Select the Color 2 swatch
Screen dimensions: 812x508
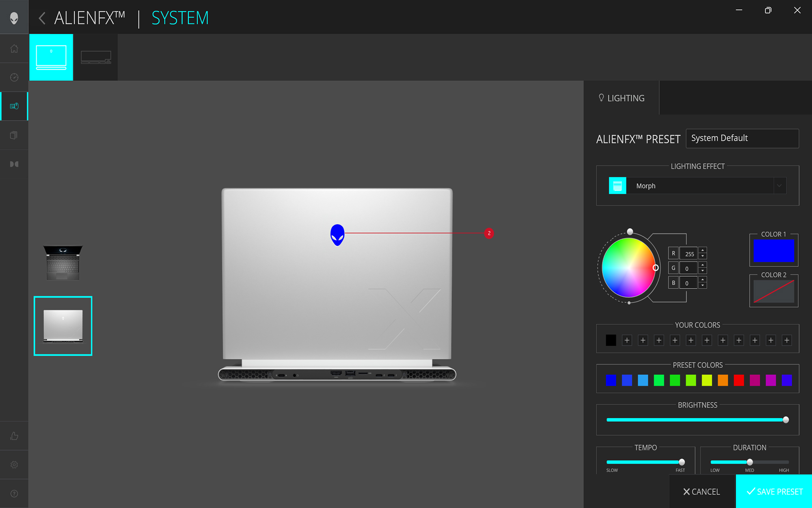[773, 291]
